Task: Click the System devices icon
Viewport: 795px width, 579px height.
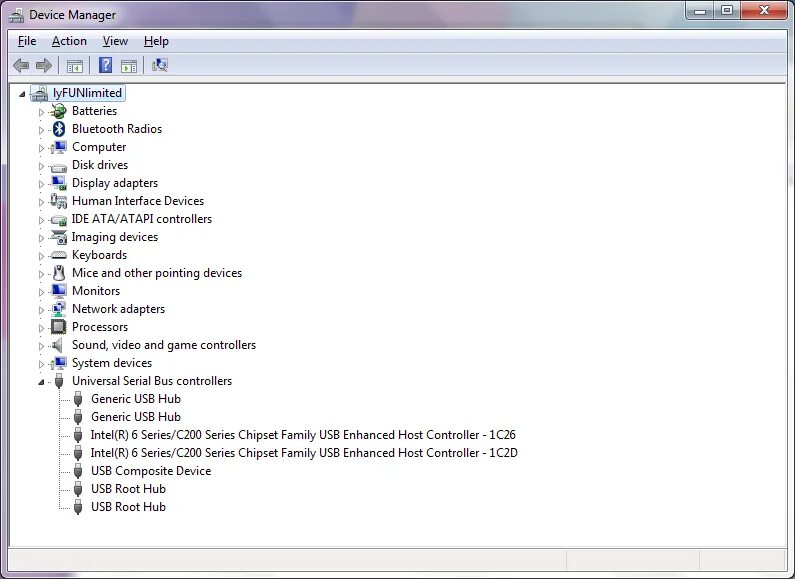Action: point(59,363)
